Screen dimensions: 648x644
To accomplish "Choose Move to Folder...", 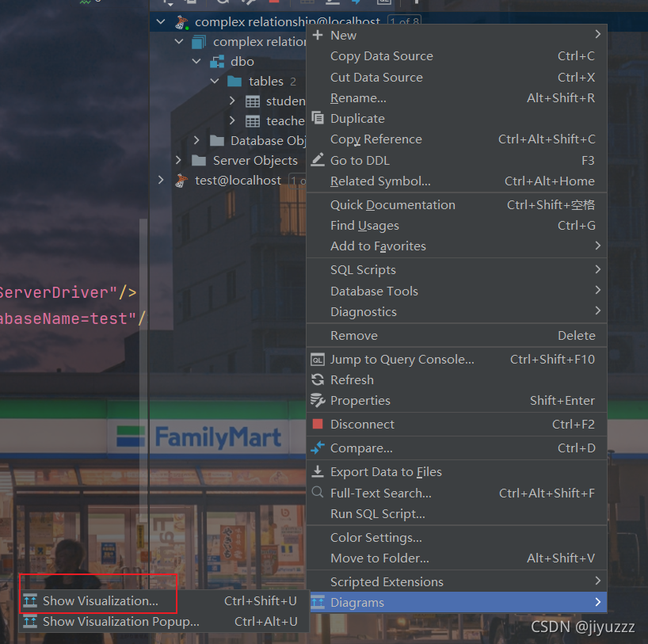I will [456, 558].
